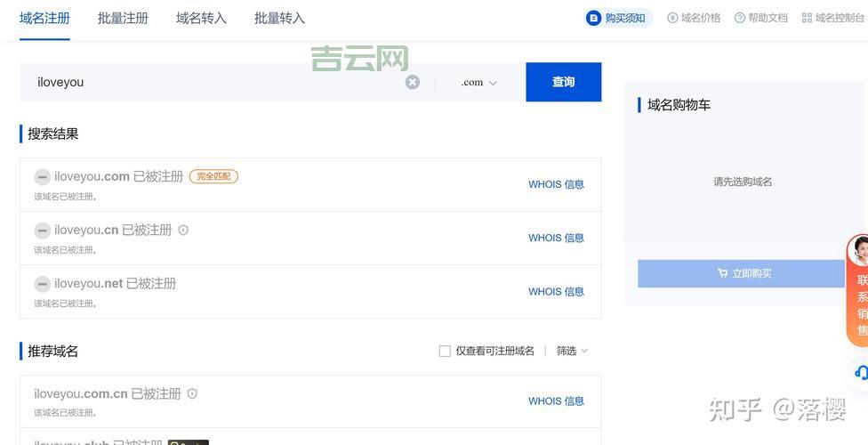This screenshot has height=445, width=868.
Task: Click the headset support icon
Action: (x=860, y=372)
